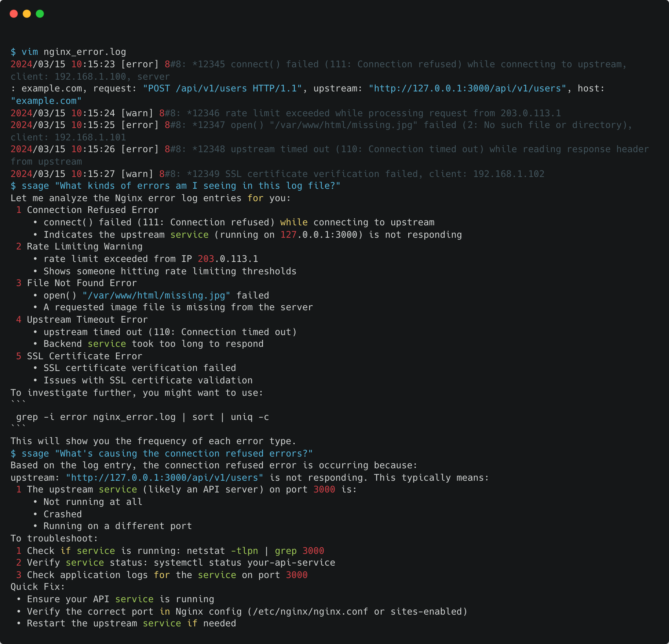Click the red close window button
The image size is (669, 644).
[14, 14]
